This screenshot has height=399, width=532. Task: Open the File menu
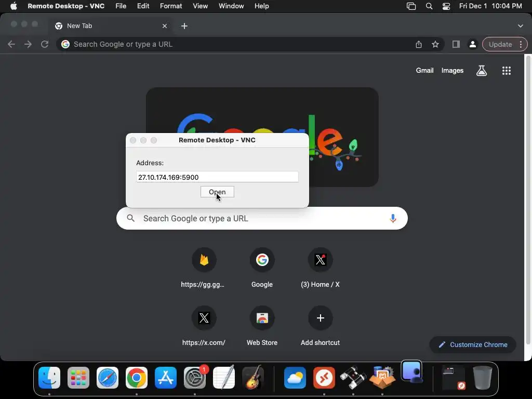point(121,6)
